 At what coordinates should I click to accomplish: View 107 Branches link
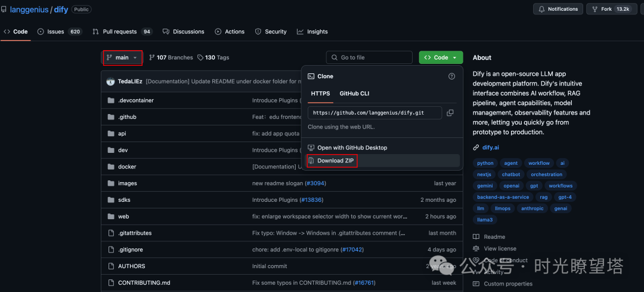coord(171,57)
